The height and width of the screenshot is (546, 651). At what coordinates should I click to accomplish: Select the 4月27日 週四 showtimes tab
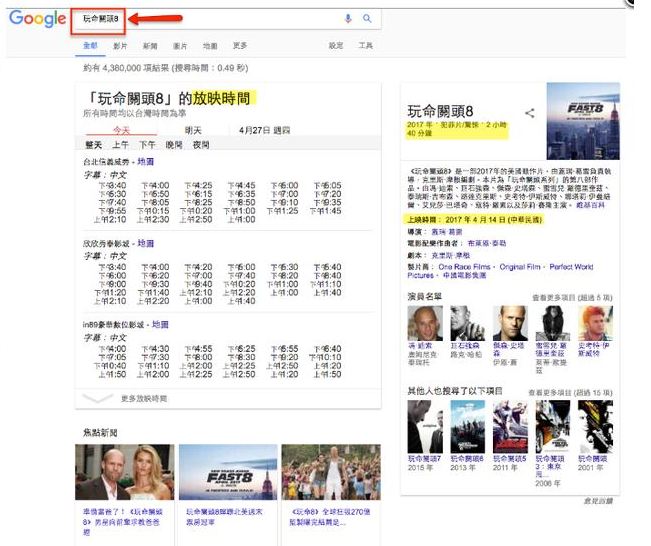click(x=264, y=130)
